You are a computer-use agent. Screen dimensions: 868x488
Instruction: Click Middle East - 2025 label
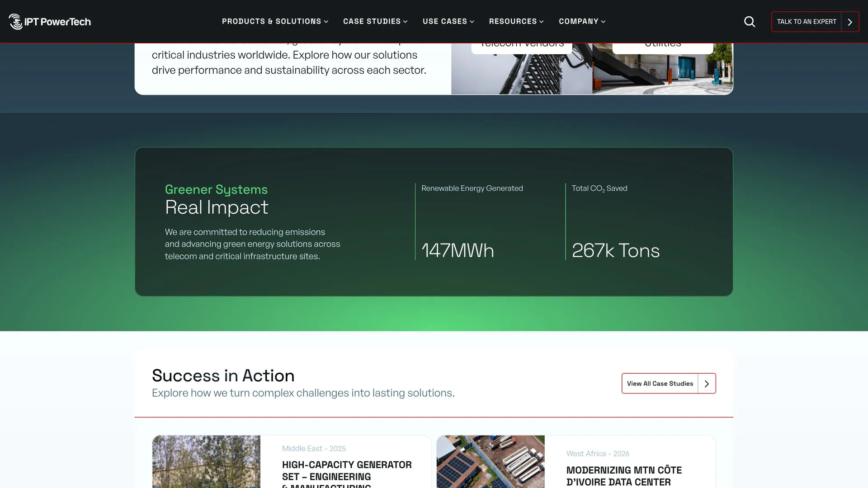click(x=314, y=449)
